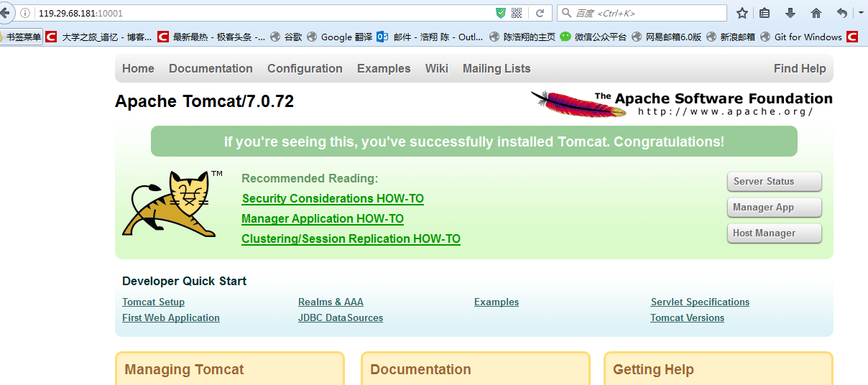
Task: Click the search magnifier icon
Action: pos(566,13)
